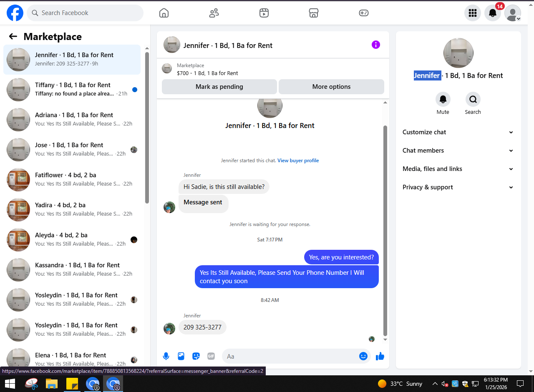Open the Video icon in top navigation
534x392 pixels.
(x=264, y=13)
